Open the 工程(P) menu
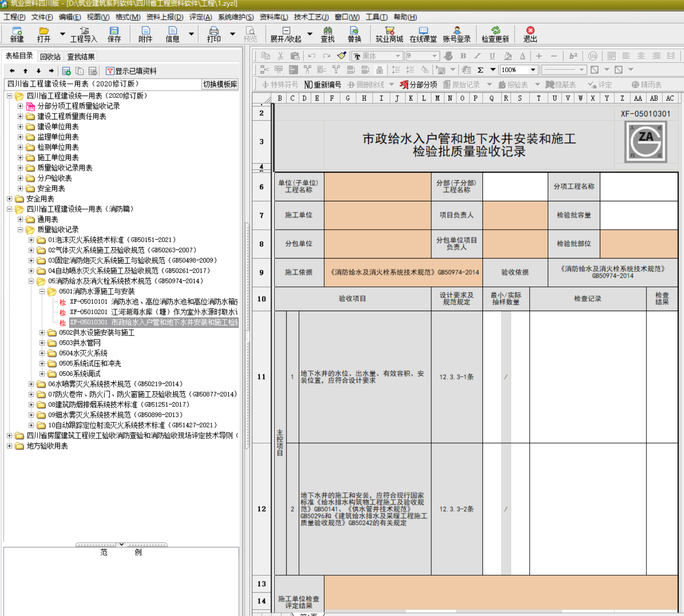Screen dimensions: 684x616 pyautogui.click(x=15, y=17)
